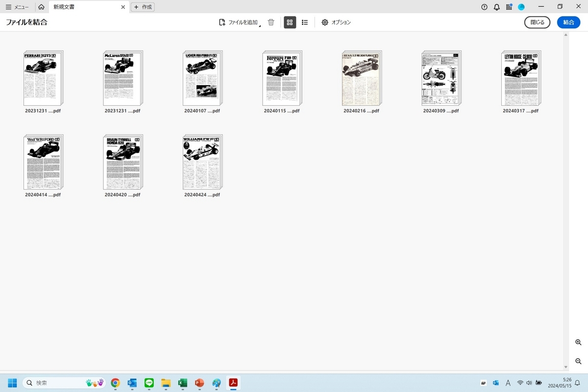Click file name 20240115 ....pdf
588x392 pixels.
(282, 111)
